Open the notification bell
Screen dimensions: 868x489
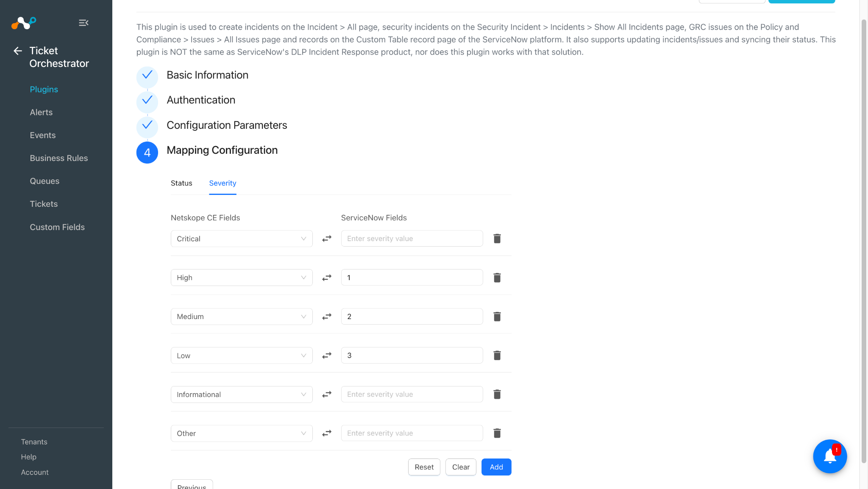click(830, 456)
